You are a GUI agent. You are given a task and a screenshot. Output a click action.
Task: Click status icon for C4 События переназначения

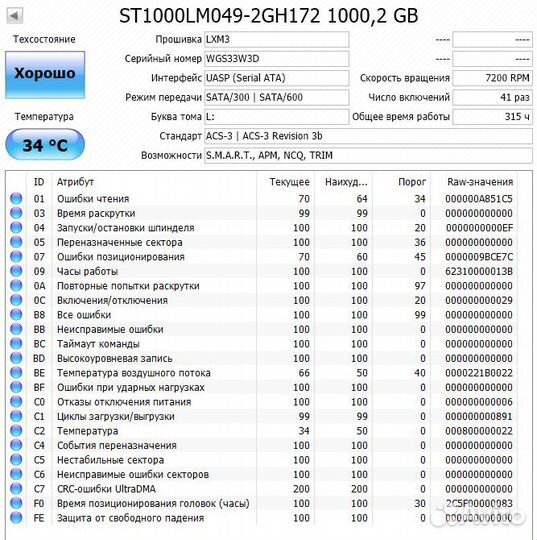tap(16, 445)
